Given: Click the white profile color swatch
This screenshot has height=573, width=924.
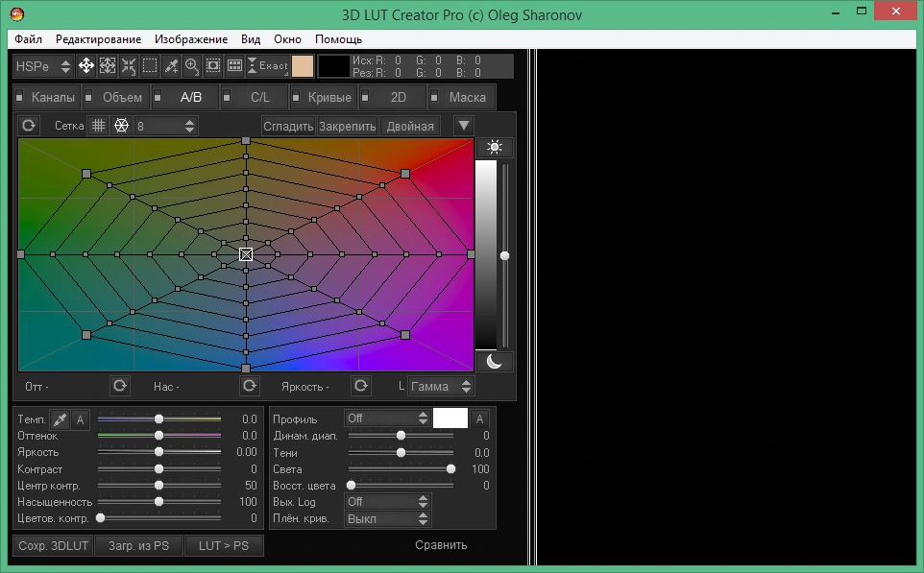Looking at the screenshot, I should point(450,418).
